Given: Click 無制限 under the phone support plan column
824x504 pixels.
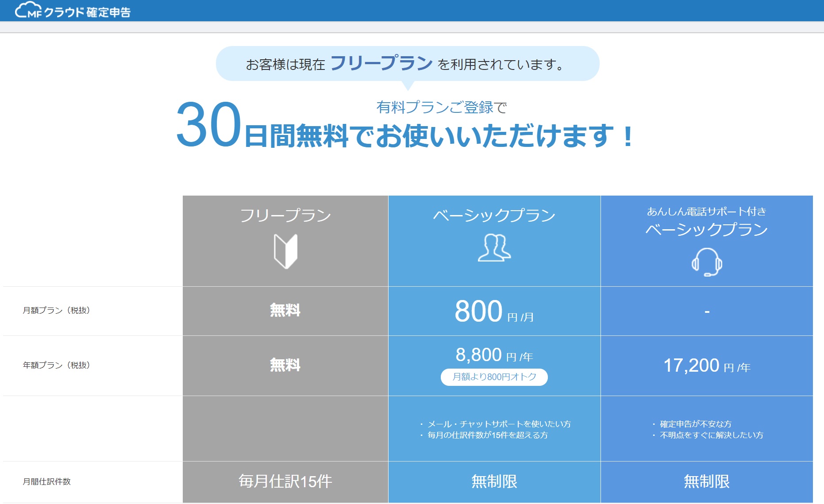Looking at the screenshot, I should click(x=707, y=481).
